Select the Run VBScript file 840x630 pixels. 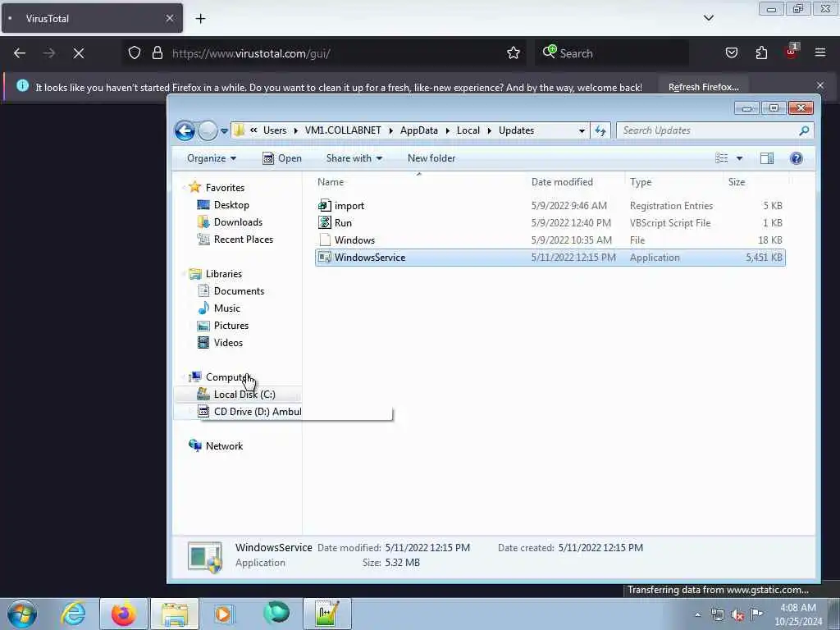click(x=550, y=223)
